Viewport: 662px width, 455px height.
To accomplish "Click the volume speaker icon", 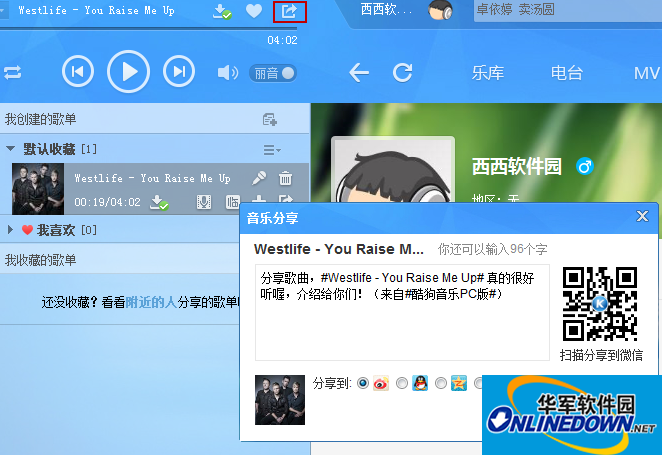I will click(x=228, y=73).
